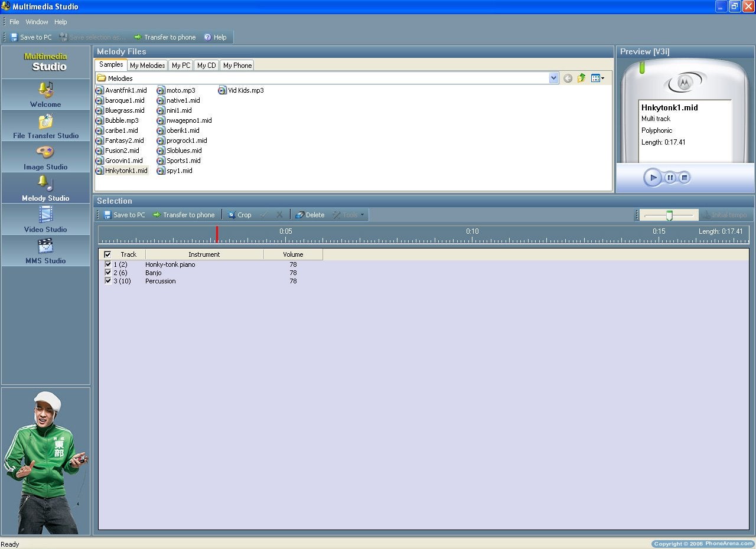Open Video Studio from sidebar
Image resolution: width=756 pixels, height=549 pixels.
click(x=45, y=220)
